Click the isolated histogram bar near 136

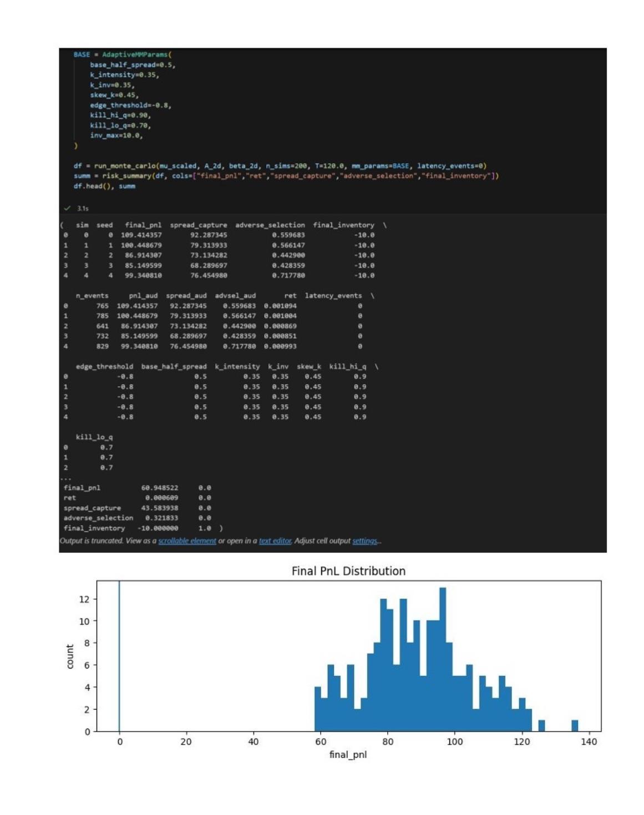575,726
